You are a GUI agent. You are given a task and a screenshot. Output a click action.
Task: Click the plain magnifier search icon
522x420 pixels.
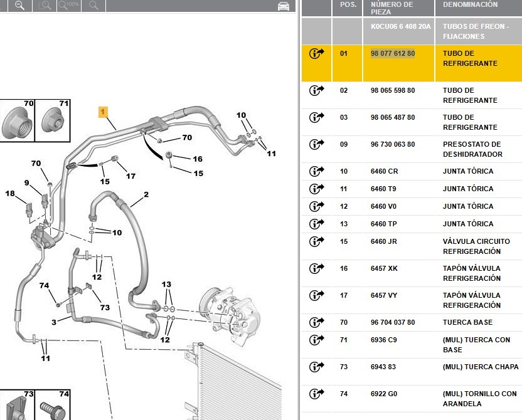click(93, 5)
